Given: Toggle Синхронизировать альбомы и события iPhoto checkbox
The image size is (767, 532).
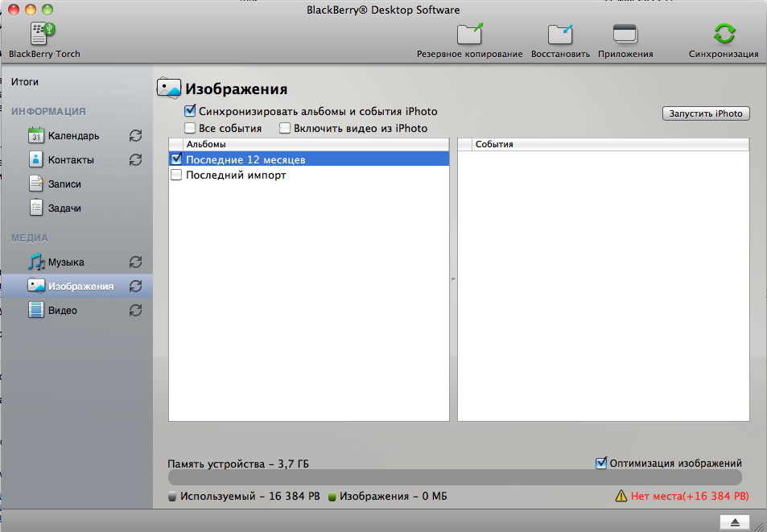Looking at the screenshot, I should pos(190,111).
